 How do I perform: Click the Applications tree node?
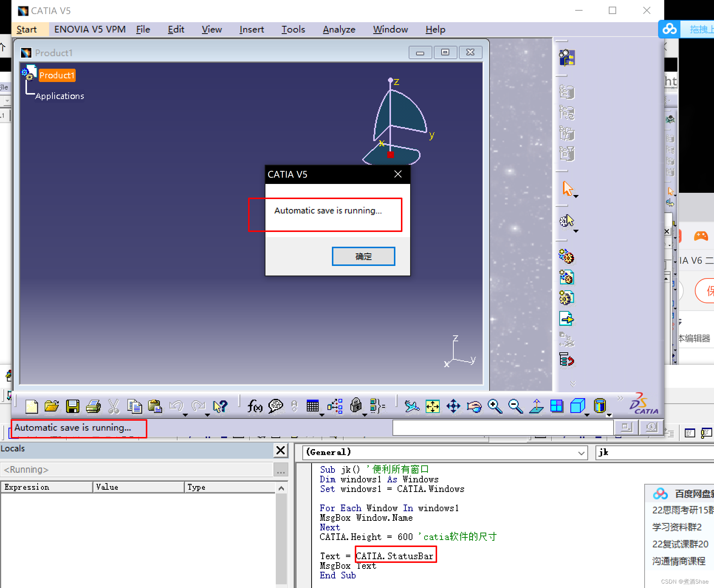coord(60,96)
